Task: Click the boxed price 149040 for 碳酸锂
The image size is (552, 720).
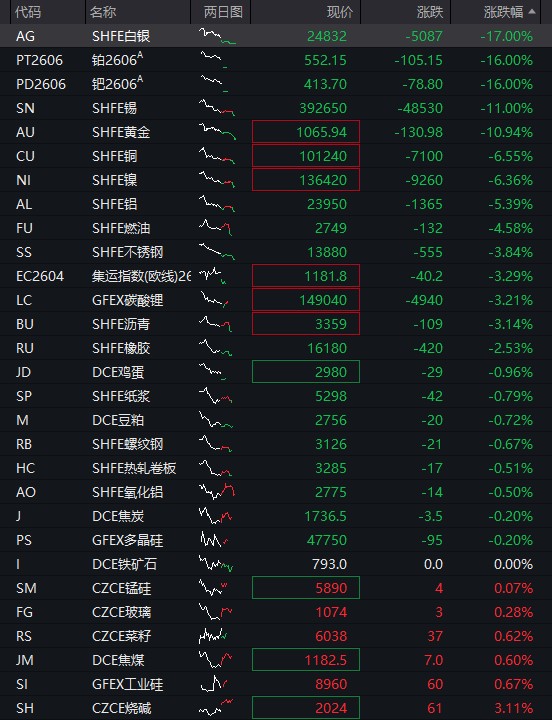Action: pos(306,300)
